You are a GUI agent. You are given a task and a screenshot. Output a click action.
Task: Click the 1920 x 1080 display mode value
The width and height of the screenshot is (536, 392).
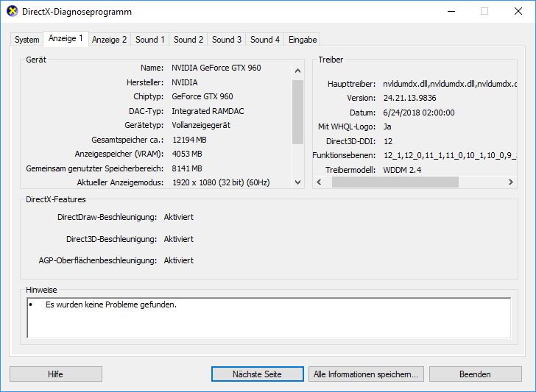coord(221,182)
